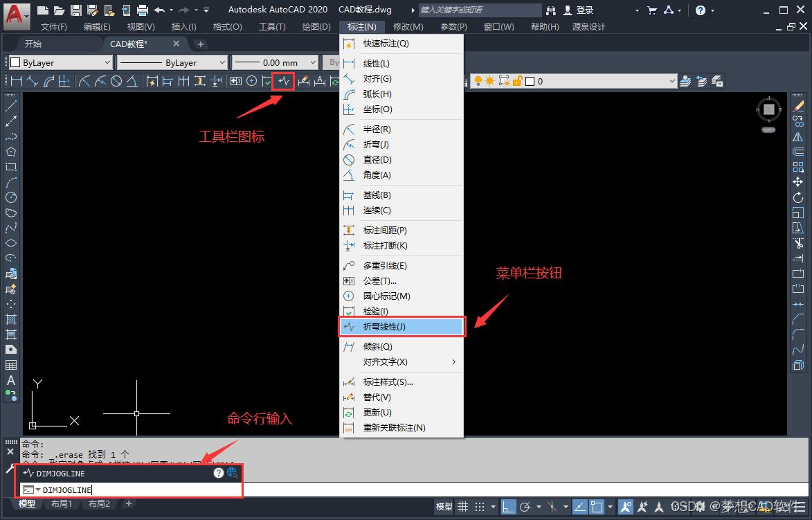This screenshot has width=812, height=520.
Task: Click the Arc Length dimension toolbar icon
Action: pyautogui.click(x=48, y=81)
